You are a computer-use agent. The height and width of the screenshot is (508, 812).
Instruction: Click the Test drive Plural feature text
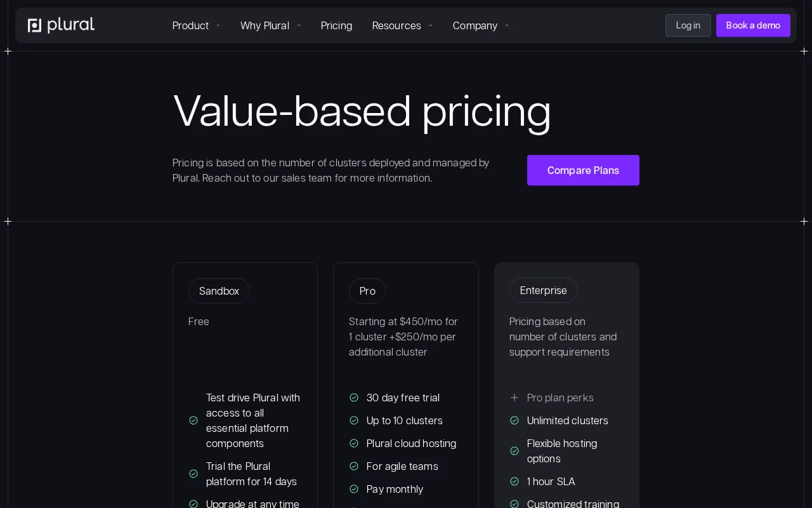click(x=253, y=420)
